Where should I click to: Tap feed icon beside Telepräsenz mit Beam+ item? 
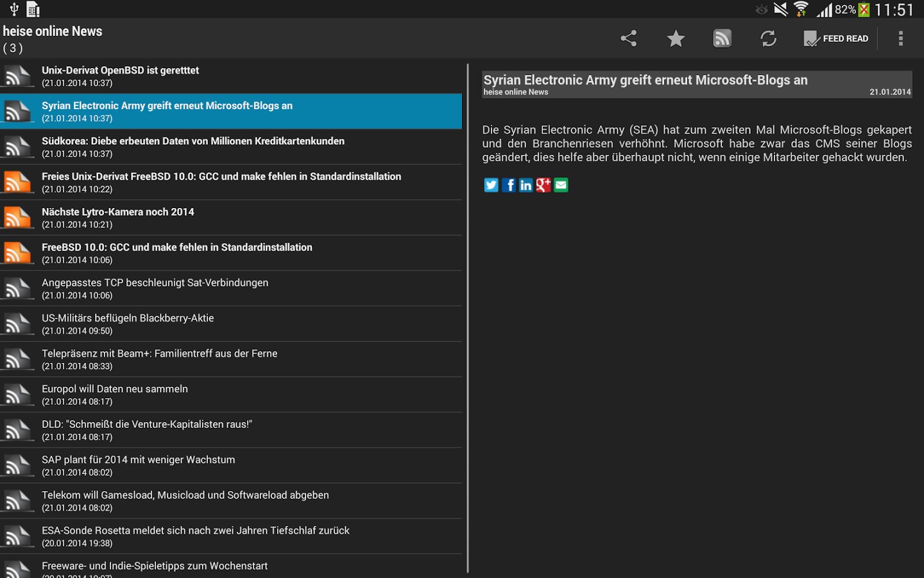[x=17, y=359]
